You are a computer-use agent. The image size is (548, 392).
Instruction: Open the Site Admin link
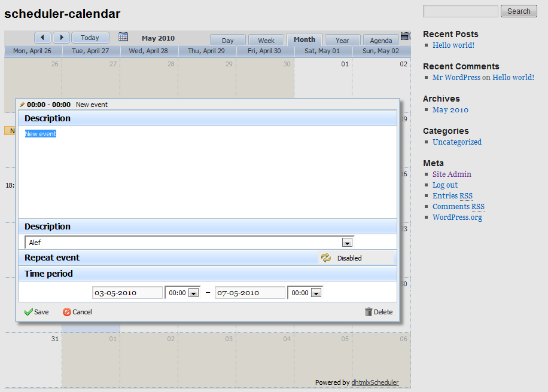452,174
